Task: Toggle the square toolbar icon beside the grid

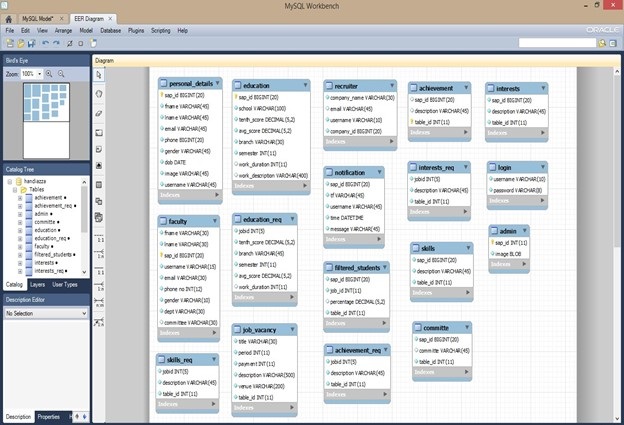Action: click(x=81, y=43)
